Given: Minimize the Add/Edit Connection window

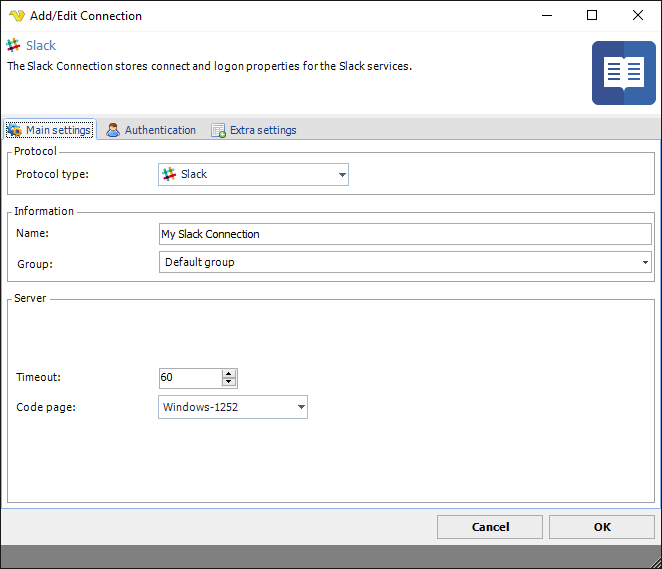Looking at the screenshot, I should click(546, 16).
